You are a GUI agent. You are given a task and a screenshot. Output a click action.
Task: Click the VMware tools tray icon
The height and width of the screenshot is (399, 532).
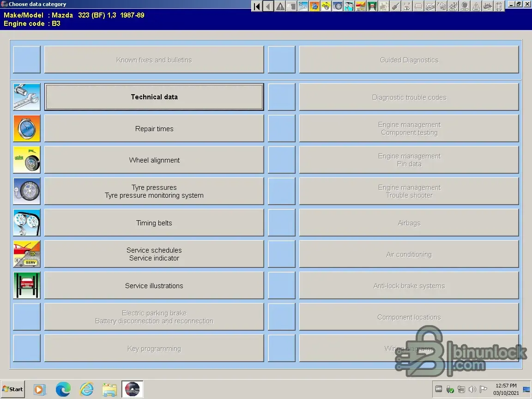tap(439, 389)
